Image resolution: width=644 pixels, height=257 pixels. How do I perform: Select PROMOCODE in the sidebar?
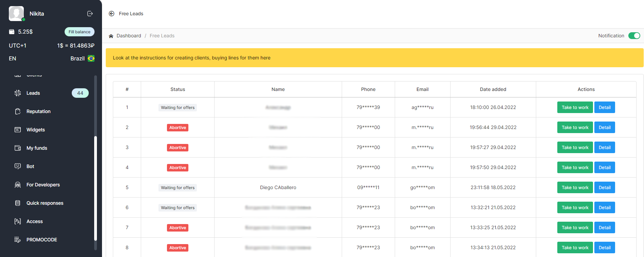point(41,240)
